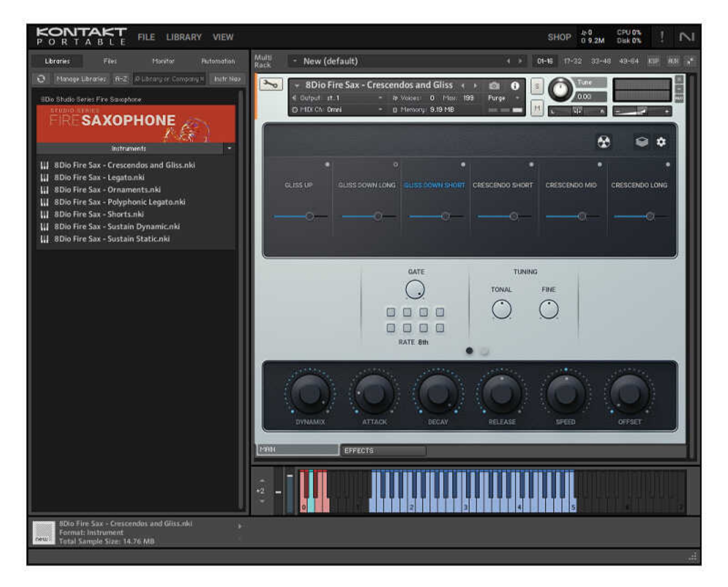Screen dimensions: 728x587
Task: Adjust the GLISS UP volume slider
Action: (301, 216)
